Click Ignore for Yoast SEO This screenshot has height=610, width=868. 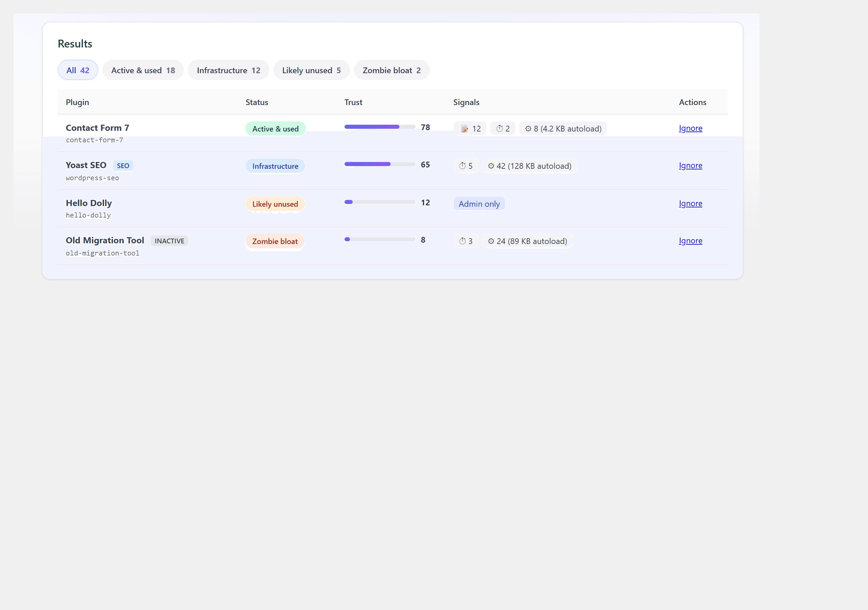click(x=690, y=165)
